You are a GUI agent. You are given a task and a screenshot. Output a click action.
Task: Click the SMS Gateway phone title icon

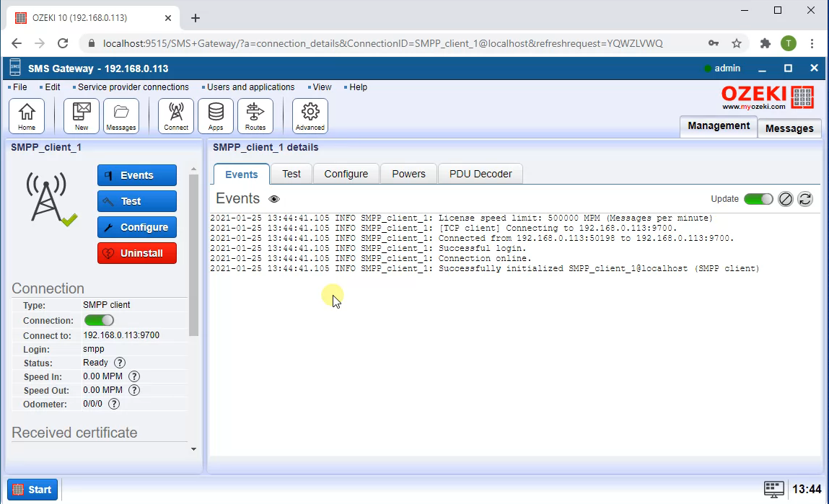pos(15,68)
